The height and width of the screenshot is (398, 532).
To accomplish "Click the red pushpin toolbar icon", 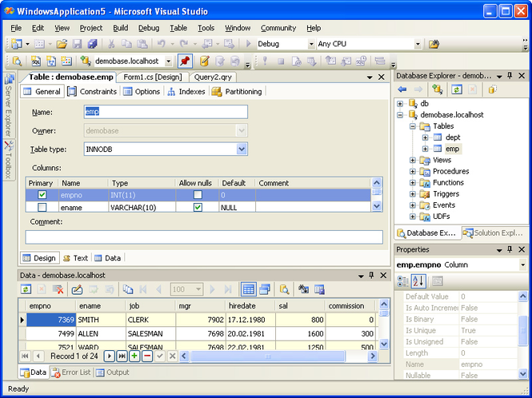I will coord(185,61).
